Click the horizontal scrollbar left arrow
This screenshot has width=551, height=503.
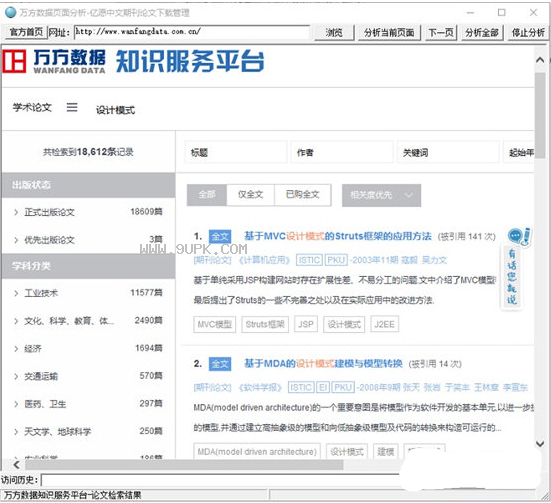17,465
